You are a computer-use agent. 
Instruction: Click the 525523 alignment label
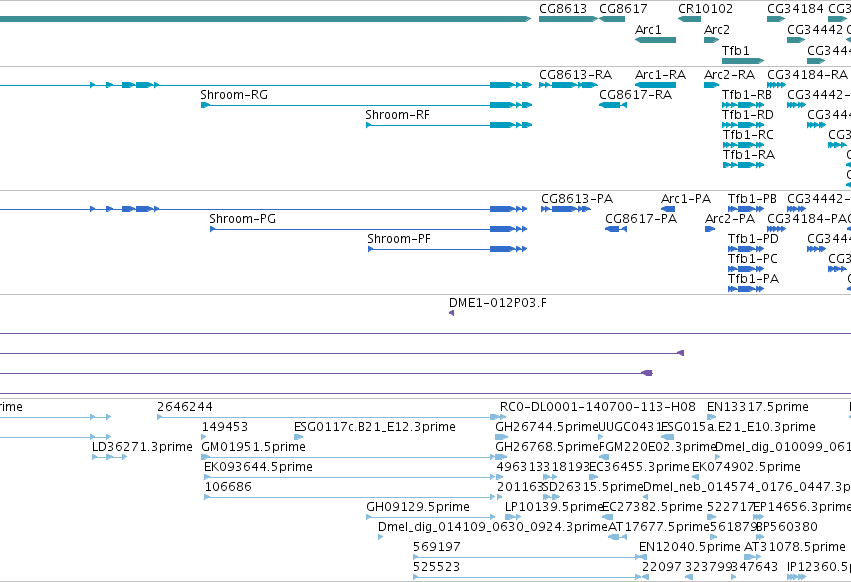[436, 567]
